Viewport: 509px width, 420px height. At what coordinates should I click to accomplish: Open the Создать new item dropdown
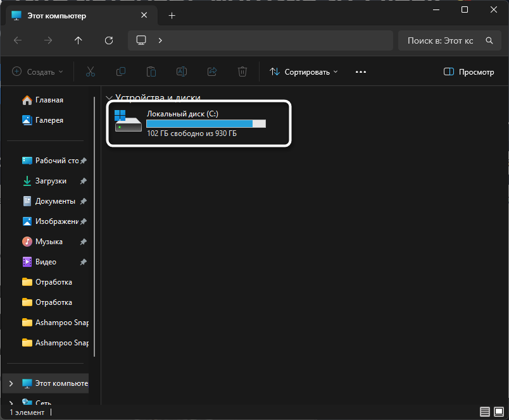(38, 72)
